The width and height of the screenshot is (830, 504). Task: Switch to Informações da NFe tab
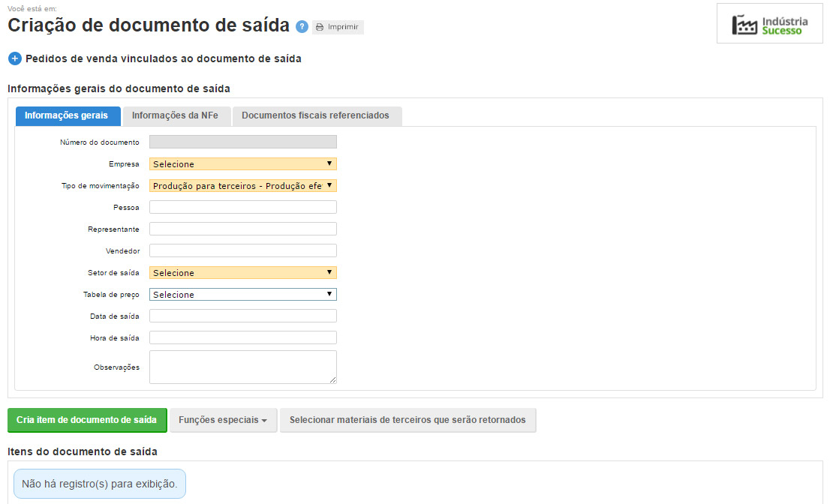(x=175, y=115)
